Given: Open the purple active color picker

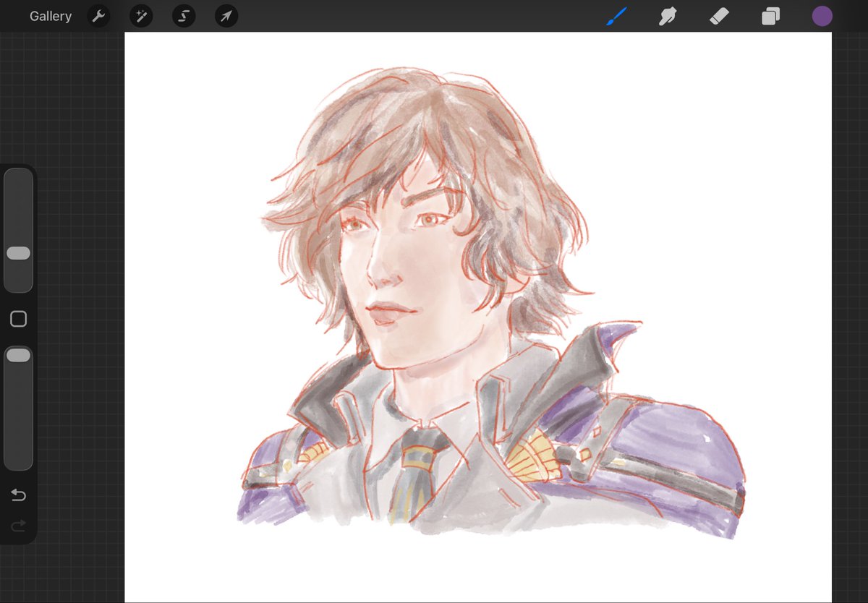Looking at the screenshot, I should click(822, 16).
